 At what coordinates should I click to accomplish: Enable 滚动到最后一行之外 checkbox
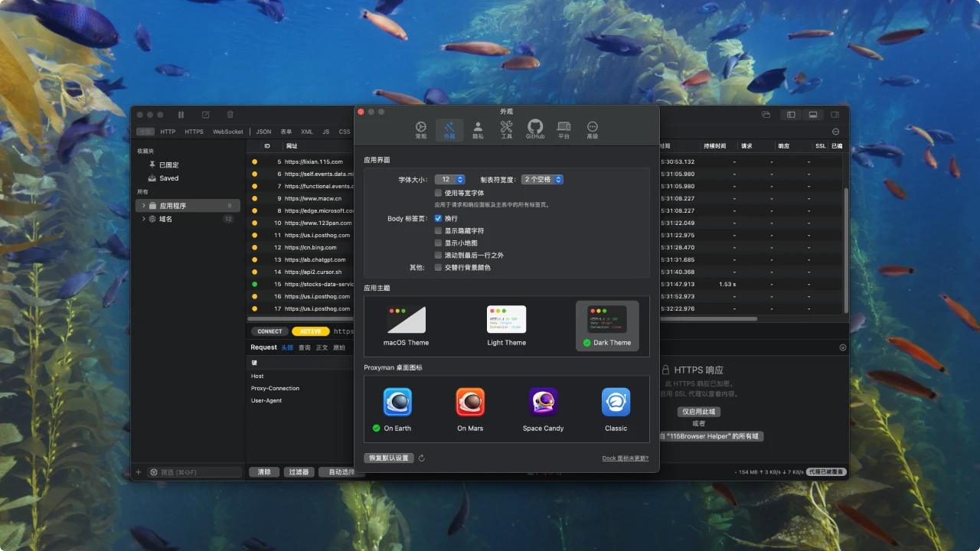click(x=438, y=255)
